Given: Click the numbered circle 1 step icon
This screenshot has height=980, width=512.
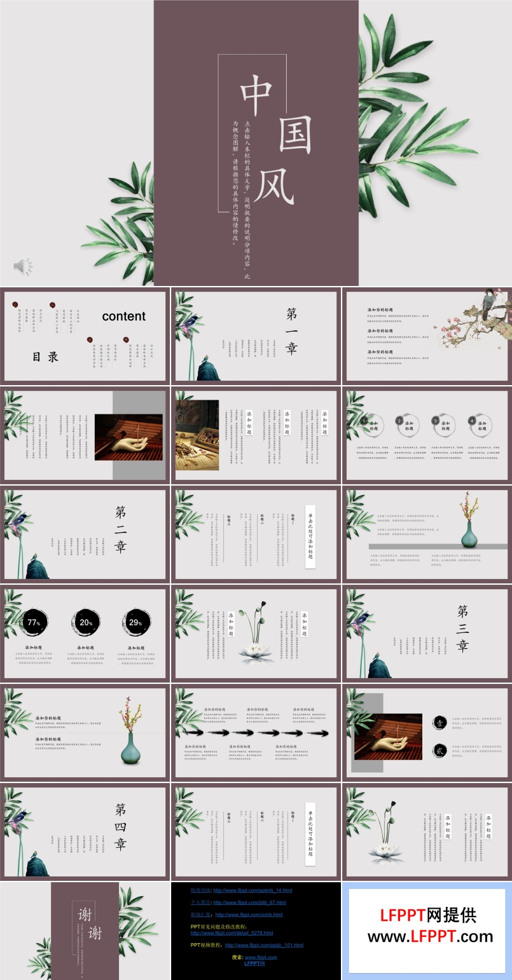Looking at the screenshot, I should point(364,421).
